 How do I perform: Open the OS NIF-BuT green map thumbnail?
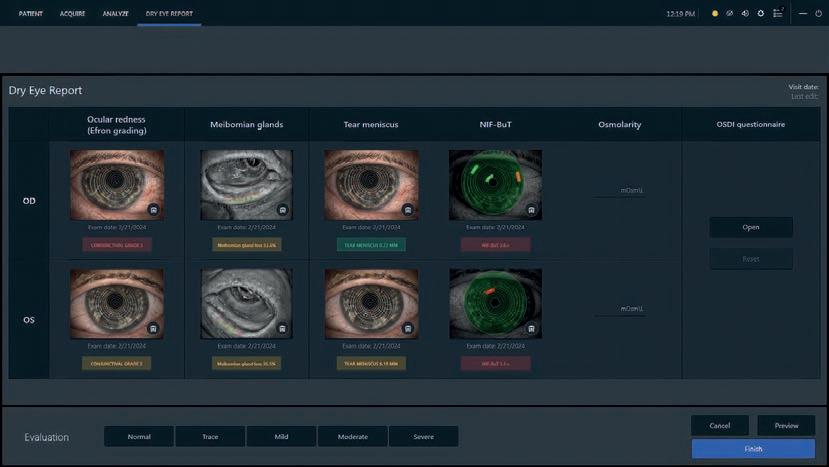[x=495, y=304]
